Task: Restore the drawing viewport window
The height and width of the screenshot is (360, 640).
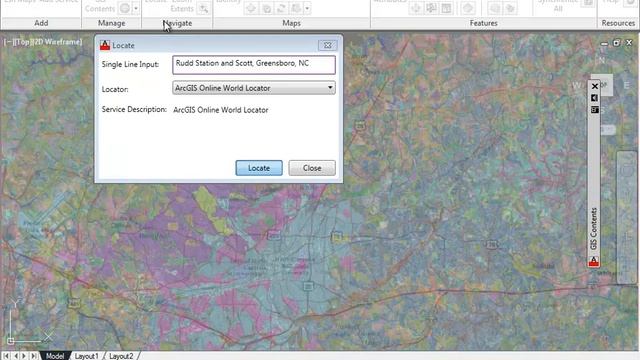Action: (x=616, y=42)
